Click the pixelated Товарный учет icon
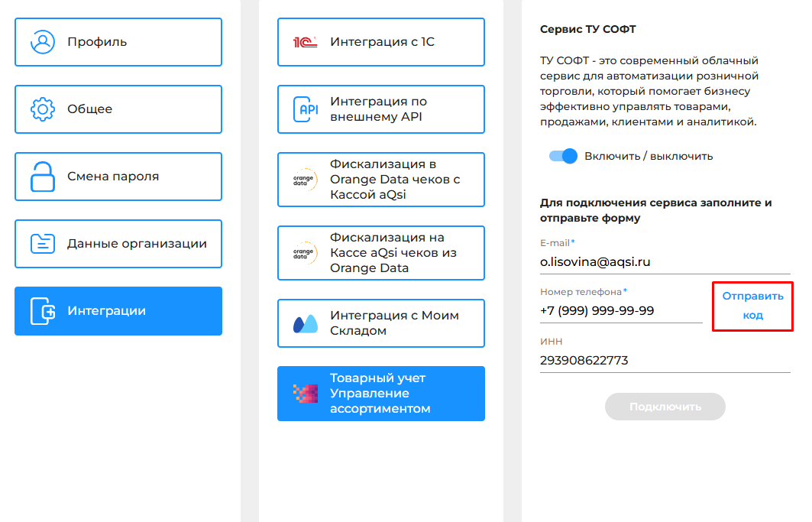The width and height of the screenshot is (812, 522). pos(306,394)
